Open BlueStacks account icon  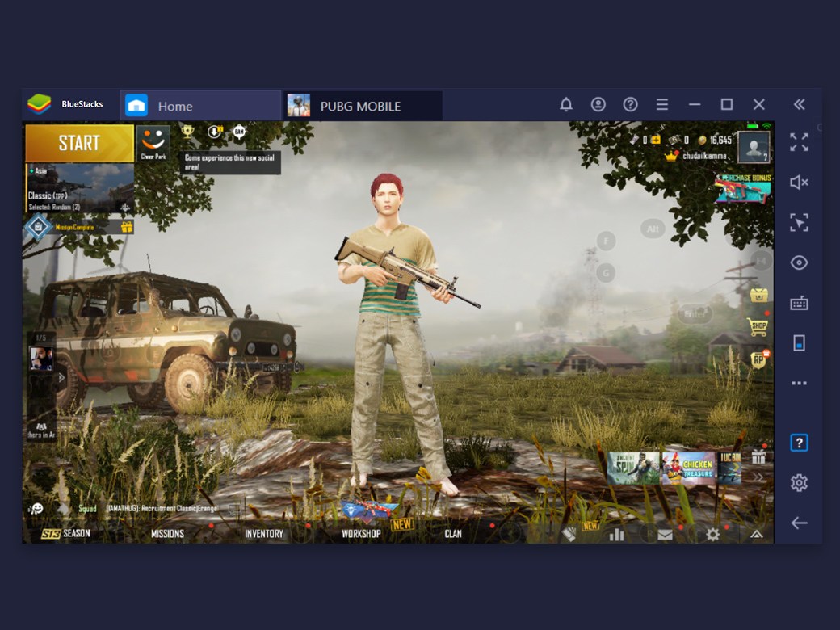click(598, 104)
